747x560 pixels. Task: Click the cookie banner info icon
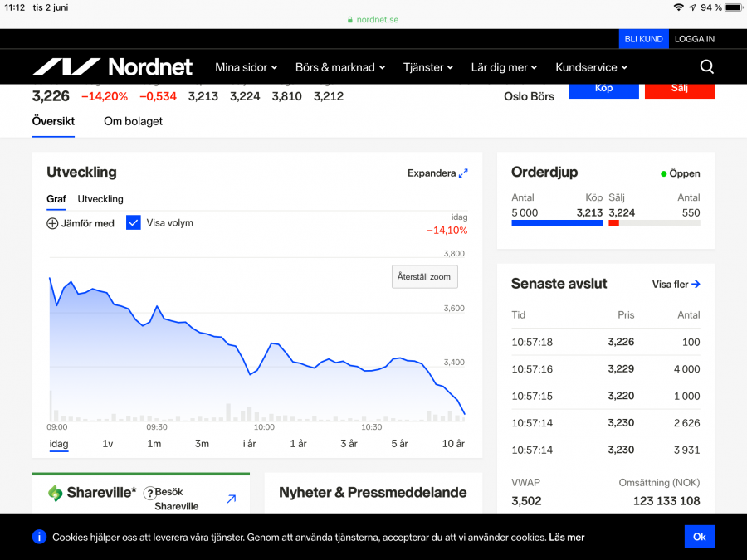point(39,537)
